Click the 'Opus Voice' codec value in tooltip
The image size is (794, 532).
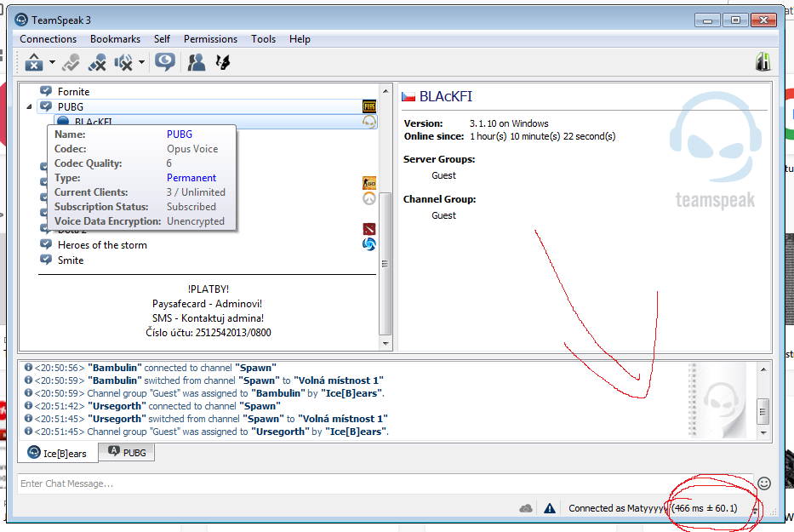point(192,149)
